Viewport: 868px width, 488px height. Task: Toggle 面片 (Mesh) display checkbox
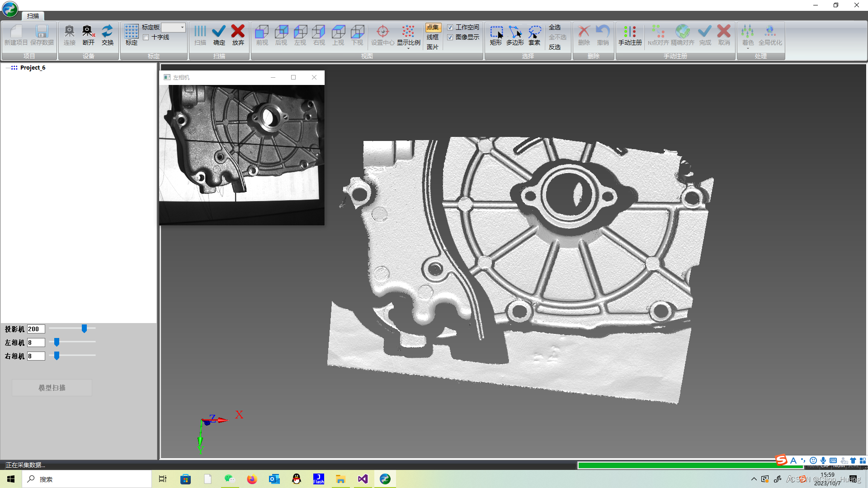coord(432,47)
